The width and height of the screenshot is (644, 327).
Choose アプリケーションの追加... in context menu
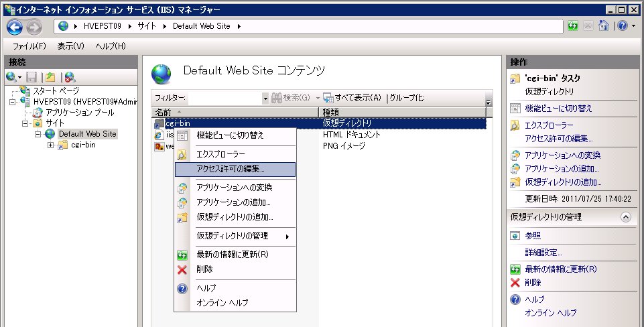point(235,202)
